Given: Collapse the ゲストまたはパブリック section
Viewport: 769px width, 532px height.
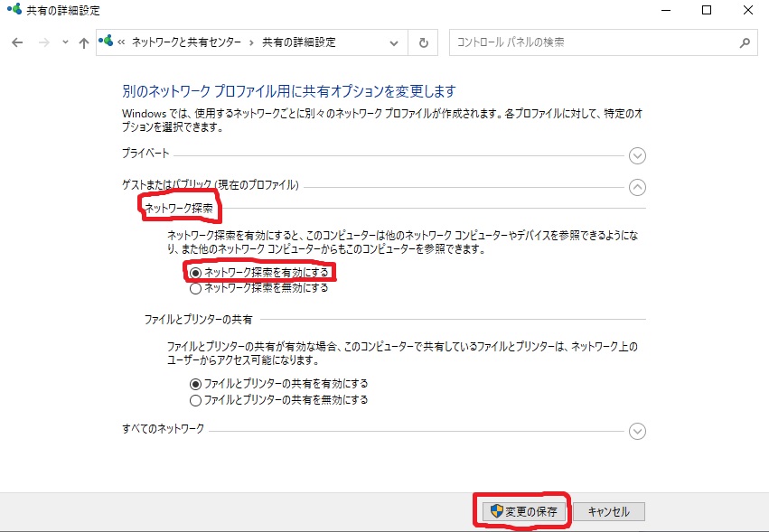Looking at the screenshot, I should point(637,187).
